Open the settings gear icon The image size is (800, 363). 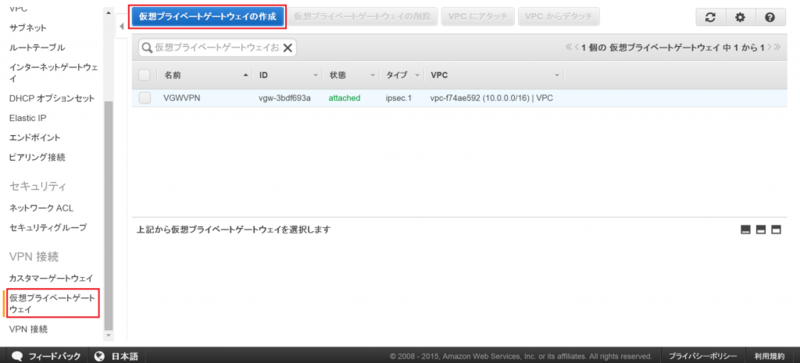(x=740, y=17)
